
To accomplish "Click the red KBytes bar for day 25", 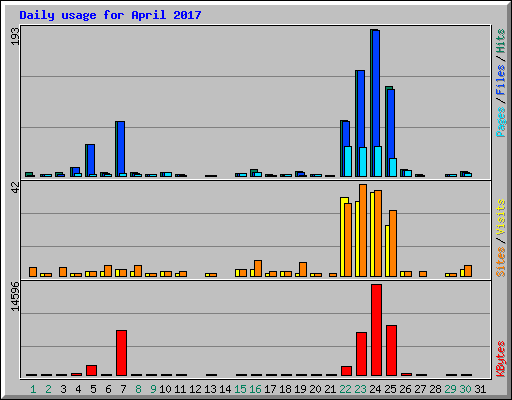I will coord(391,350).
